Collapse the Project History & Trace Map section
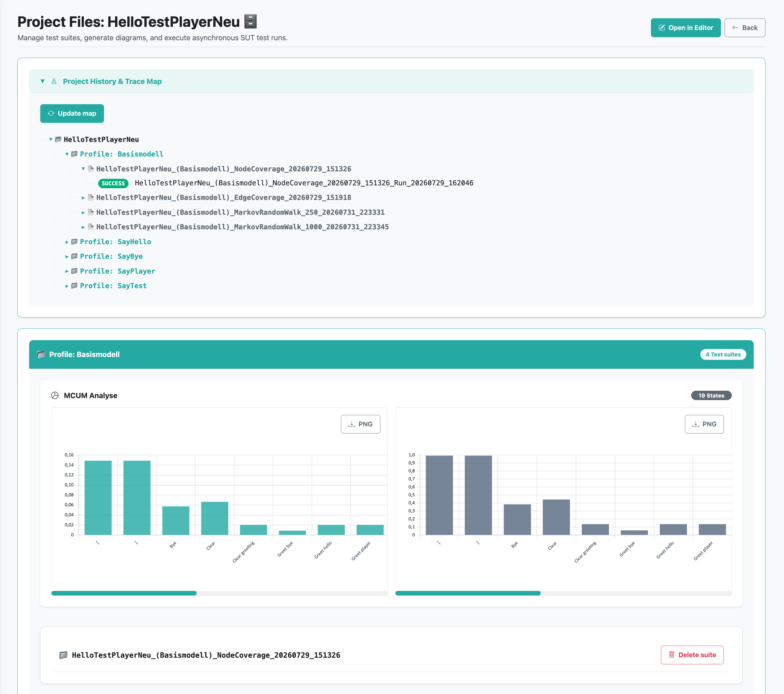 (x=43, y=81)
